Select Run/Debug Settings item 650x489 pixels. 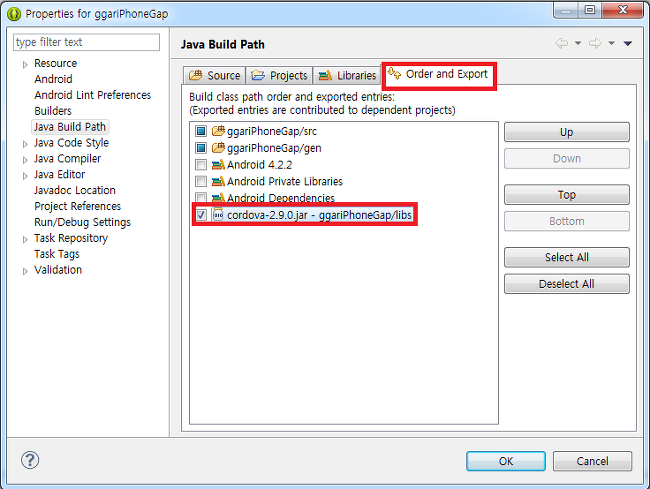(82, 222)
